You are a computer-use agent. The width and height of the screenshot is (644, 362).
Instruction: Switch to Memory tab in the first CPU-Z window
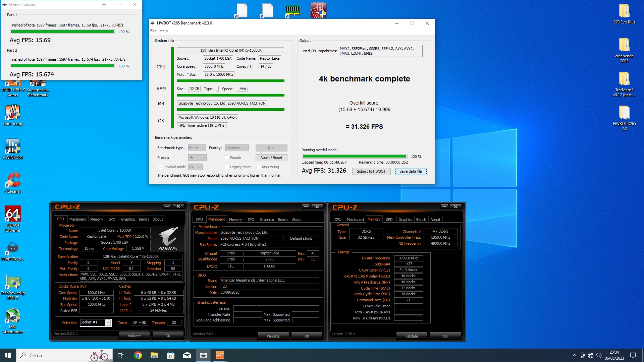coord(97,219)
